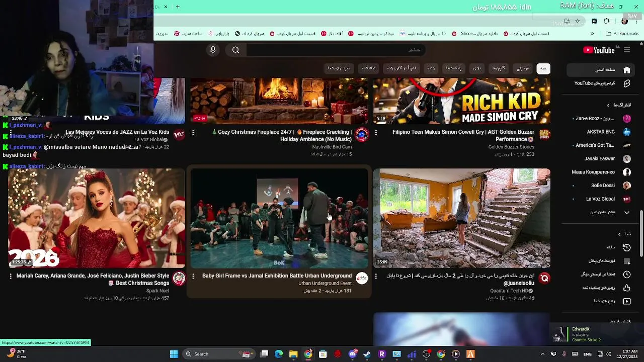Open more options for Cozy Christmas Fireplace video
Viewport: 644px width, 362px height.
pyautogui.click(x=193, y=132)
